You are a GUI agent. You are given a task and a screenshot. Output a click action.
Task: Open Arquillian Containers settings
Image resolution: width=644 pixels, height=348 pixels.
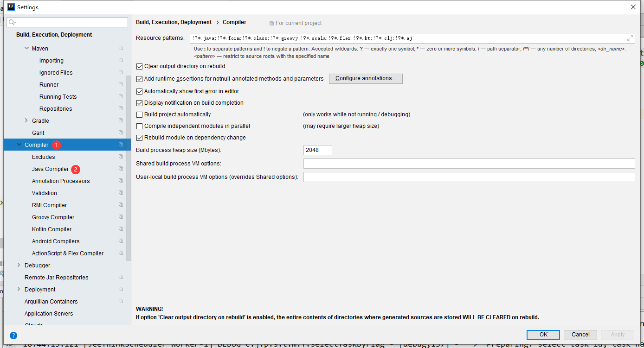coord(51,302)
